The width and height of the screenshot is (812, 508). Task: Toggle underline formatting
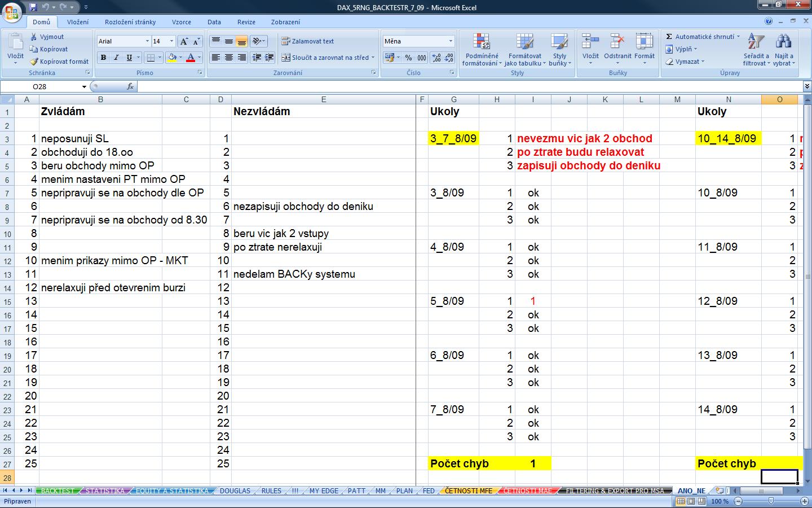pos(129,58)
